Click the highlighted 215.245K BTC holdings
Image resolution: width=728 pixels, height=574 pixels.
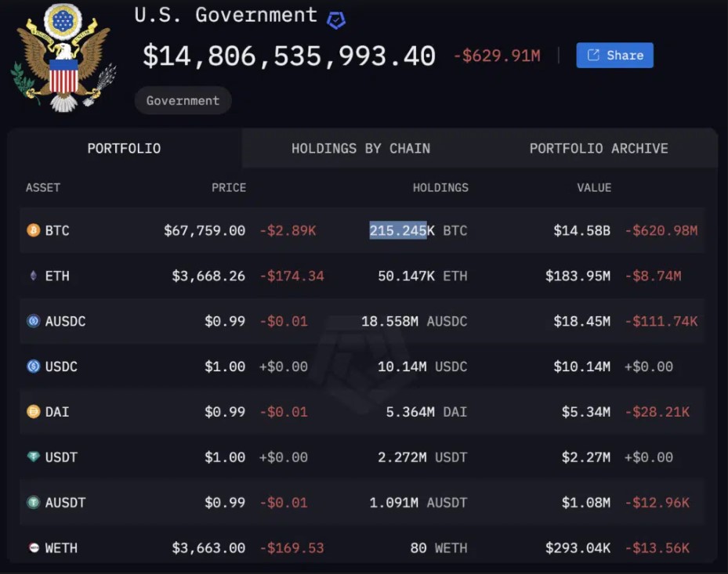point(398,230)
